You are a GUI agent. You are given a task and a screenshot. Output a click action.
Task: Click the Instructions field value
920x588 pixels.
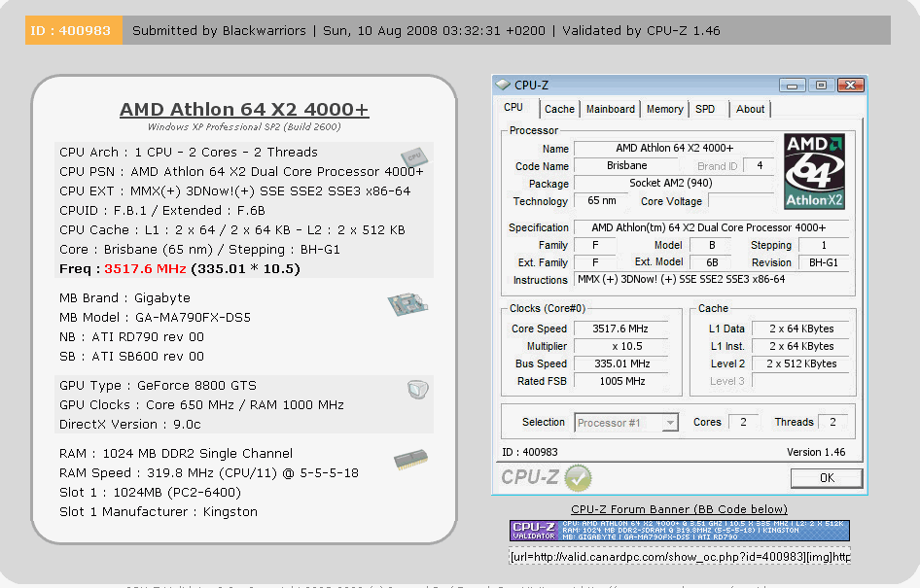point(712,280)
